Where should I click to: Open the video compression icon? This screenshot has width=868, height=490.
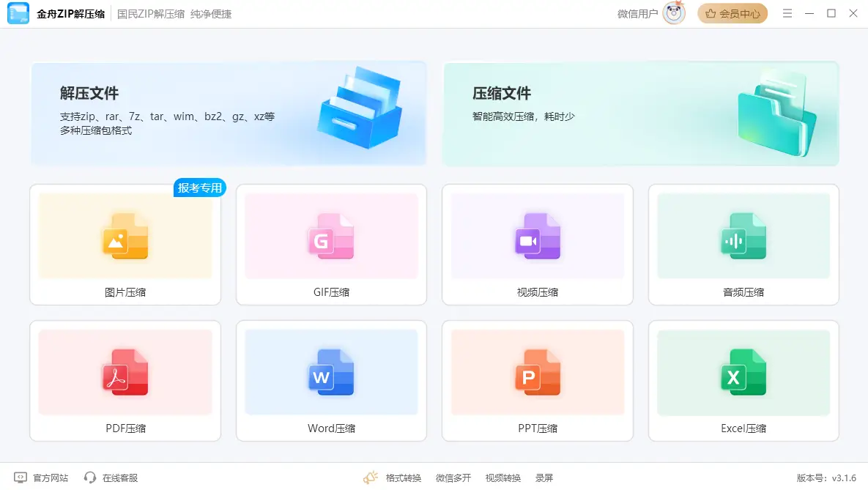[538, 235]
